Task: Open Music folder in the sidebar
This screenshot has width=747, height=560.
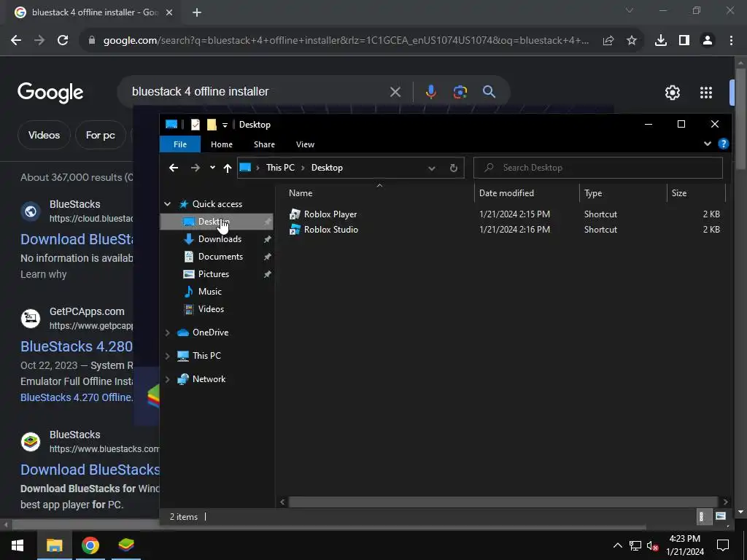Action: click(x=209, y=292)
